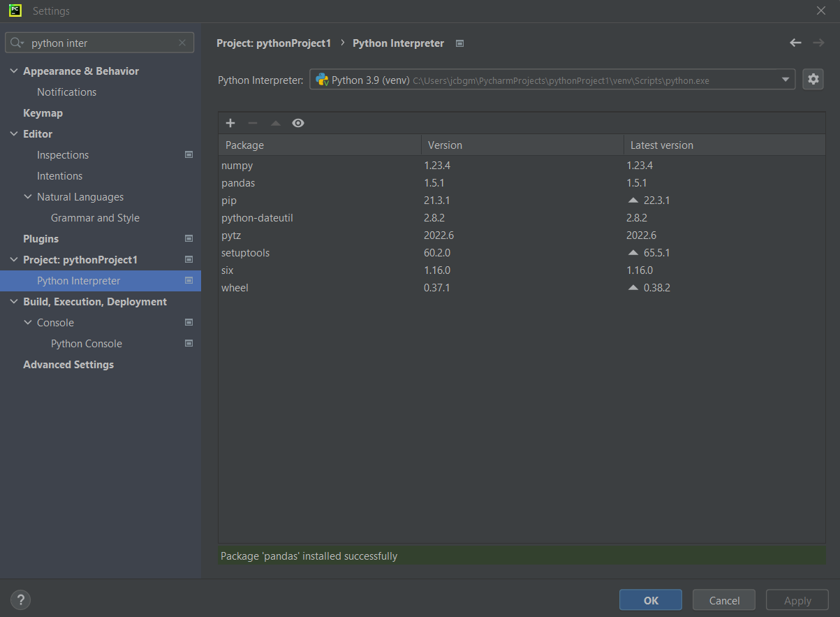Select the setuptools package row

pos(522,253)
